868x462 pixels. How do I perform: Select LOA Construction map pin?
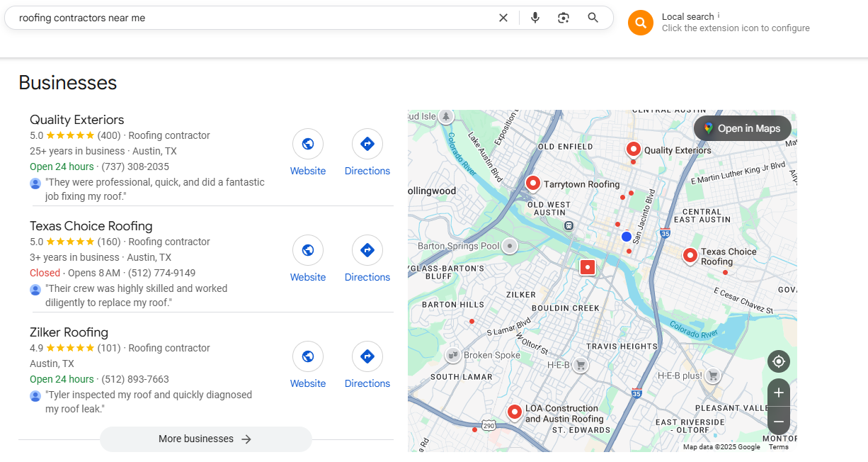[x=515, y=411]
